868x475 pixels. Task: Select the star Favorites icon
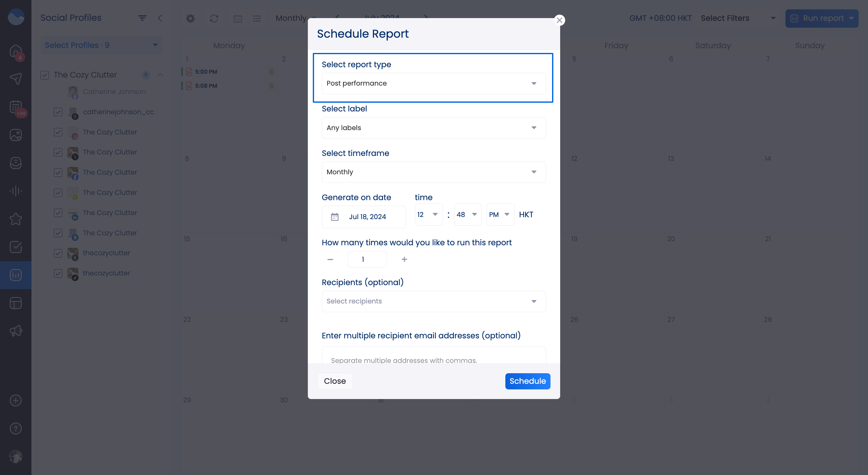point(16,219)
